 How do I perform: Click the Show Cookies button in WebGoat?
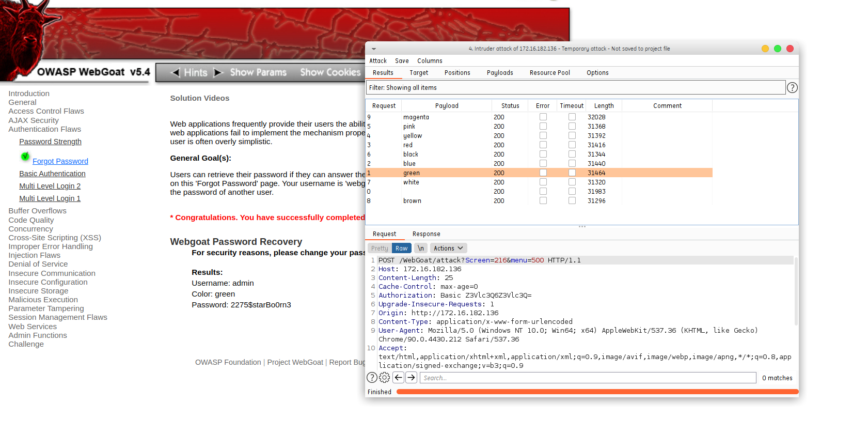330,73
